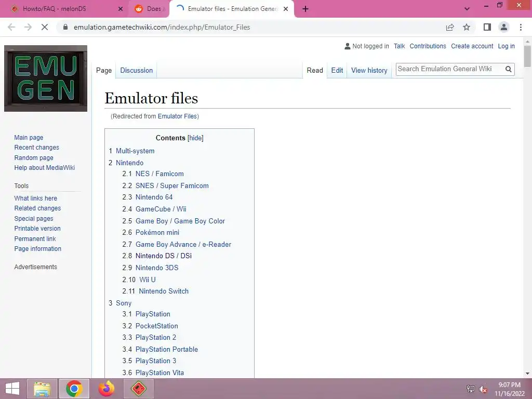
Task: Open Chrome profile avatar
Action: pyautogui.click(x=504, y=27)
